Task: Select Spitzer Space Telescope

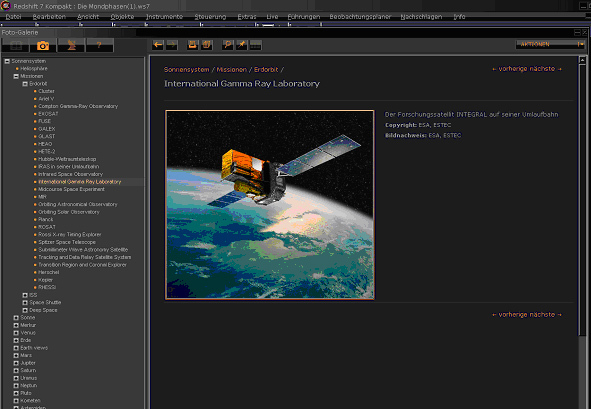Action: [x=67, y=242]
